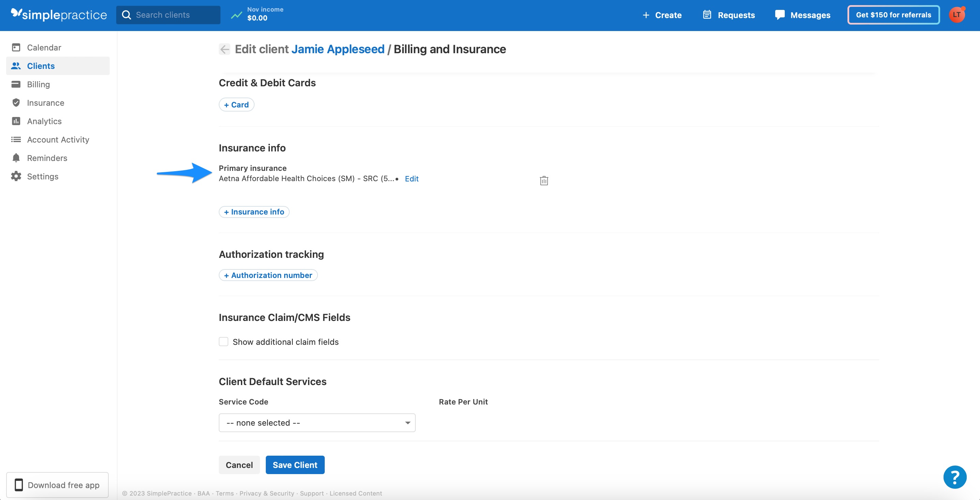Open Jamie Appleseed client profile
The width and height of the screenshot is (980, 500).
coord(337,49)
